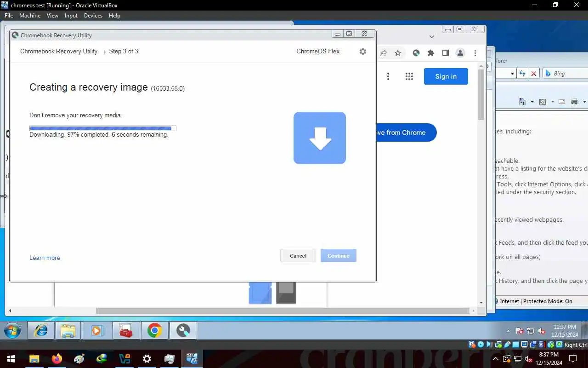This screenshot has height=368, width=588.
Task: Bookmark page with Chrome star icon
Action: 398,53
